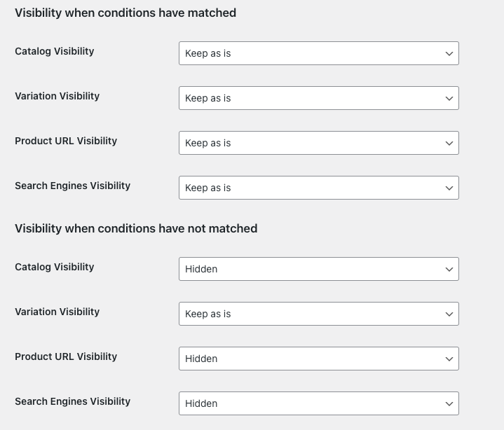Screen dimensions: 504x430
Task: Click chevron of not-matched Search Engines Visibility select
Action: pyautogui.click(x=449, y=403)
